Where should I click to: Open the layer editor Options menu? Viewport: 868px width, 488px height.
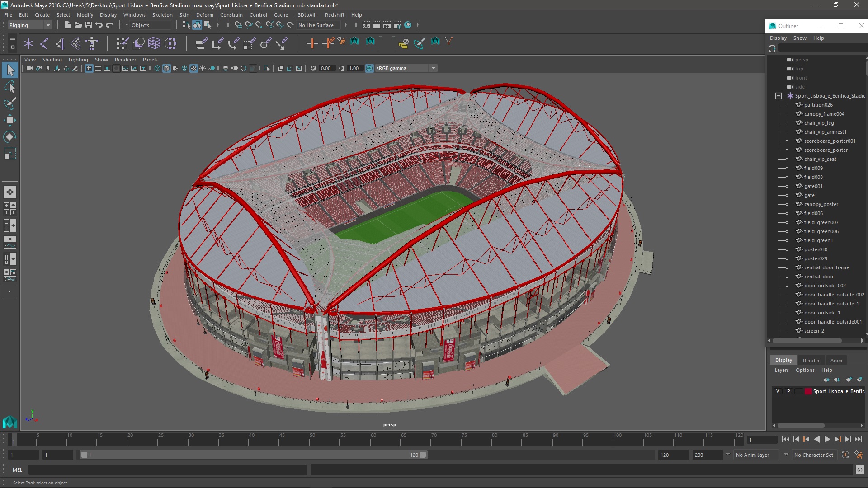805,370
